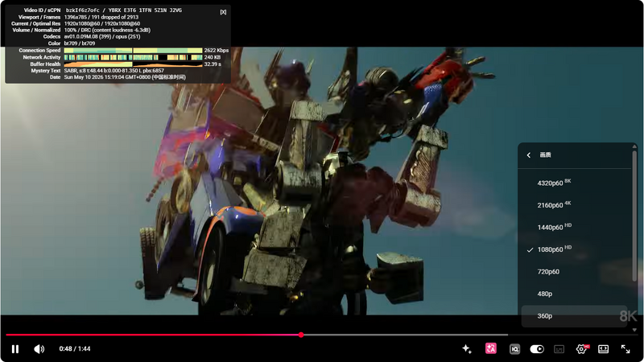Select the checked 1080p60 HD quality
644x362 pixels.
[x=574, y=249]
